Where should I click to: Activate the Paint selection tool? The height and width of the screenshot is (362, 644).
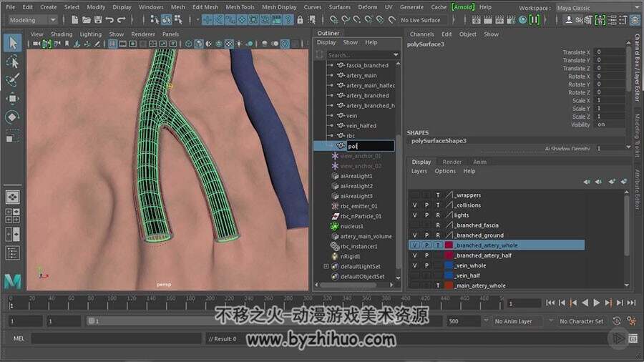click(13, 80)
